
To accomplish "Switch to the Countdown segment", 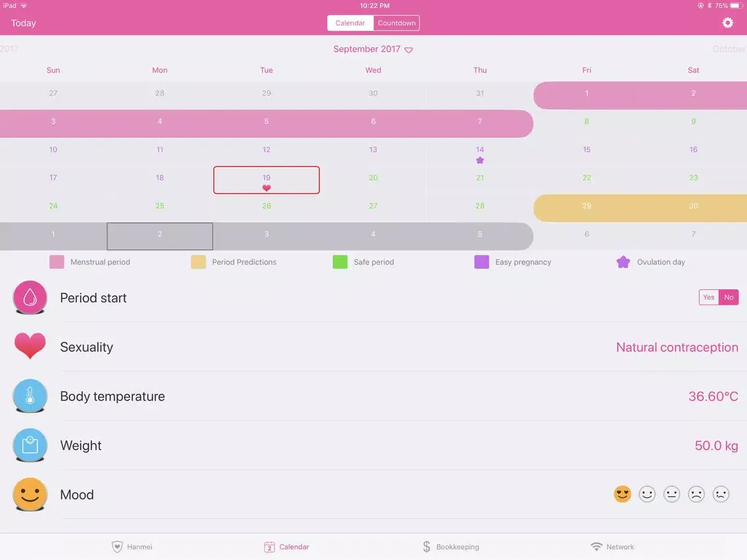I will (x=397, y=23).
